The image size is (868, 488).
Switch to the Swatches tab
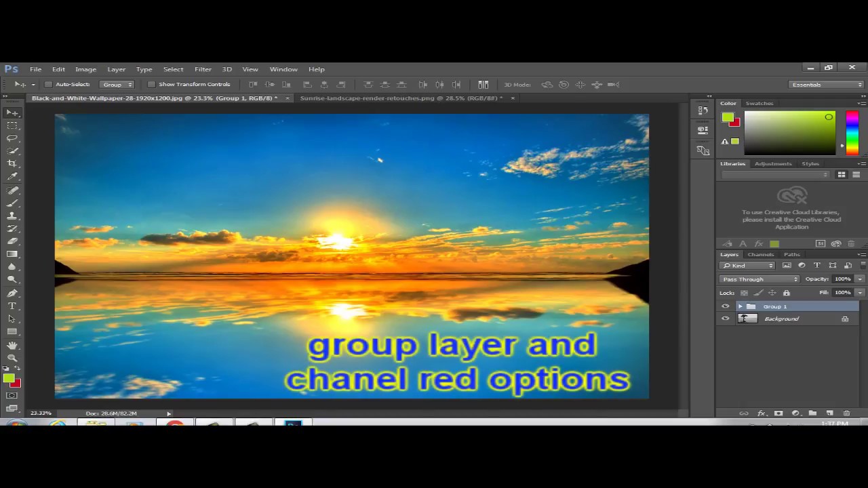click(759, 103)
